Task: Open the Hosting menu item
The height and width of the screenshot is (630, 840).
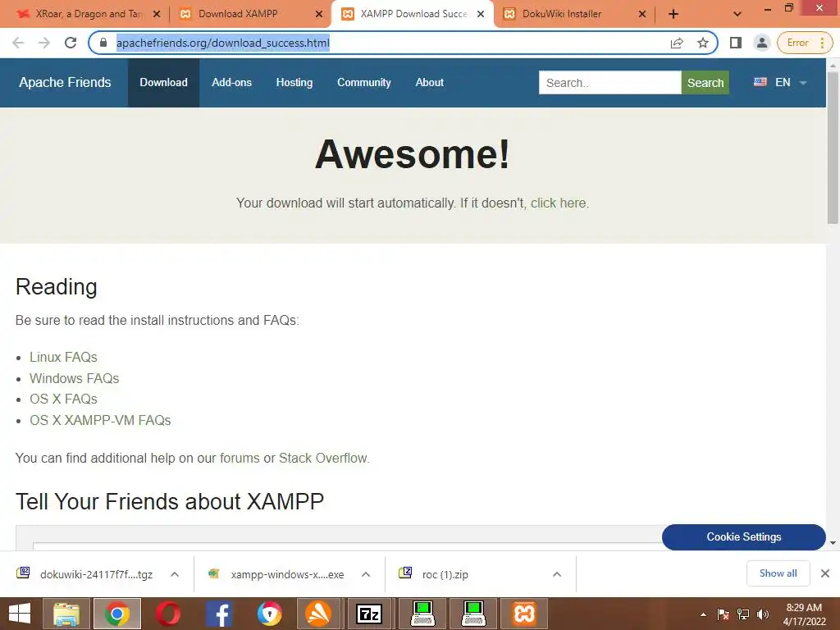Action: coord(294,83)
